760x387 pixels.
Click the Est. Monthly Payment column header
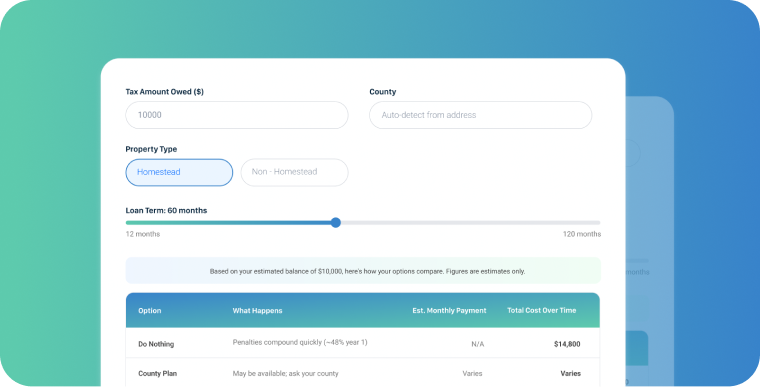point(449,310)
